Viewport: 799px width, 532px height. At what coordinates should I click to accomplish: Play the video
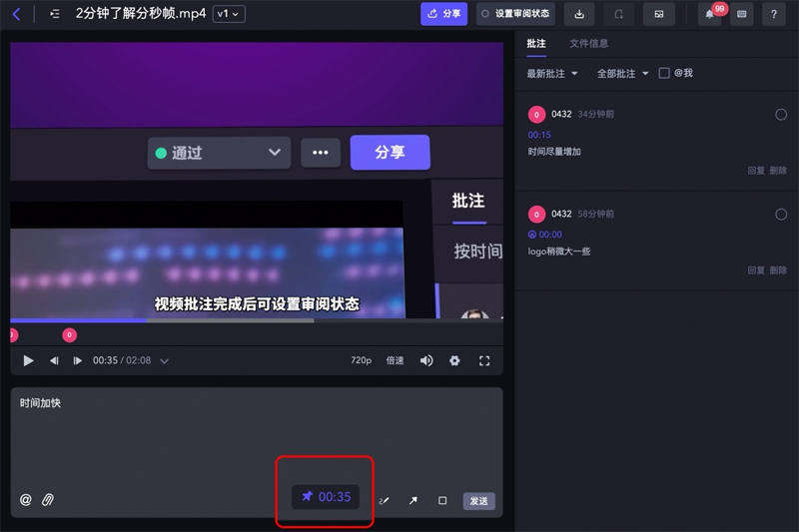(29, 361)
